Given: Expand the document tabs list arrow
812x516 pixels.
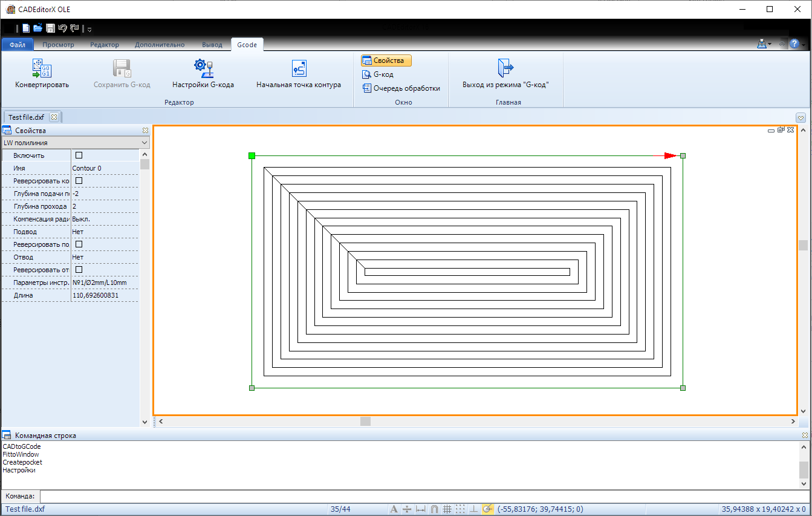Looking at the screenshot, I should (801, 117).
